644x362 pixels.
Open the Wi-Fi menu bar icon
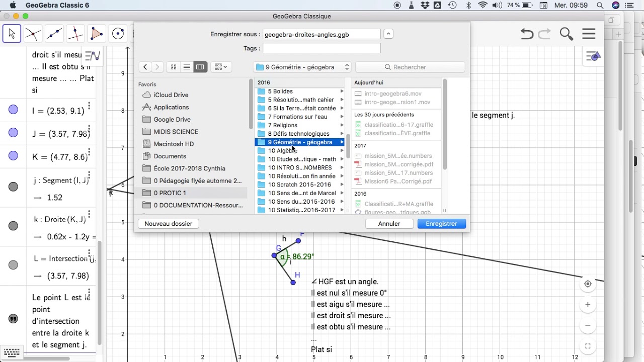point(483,5)
